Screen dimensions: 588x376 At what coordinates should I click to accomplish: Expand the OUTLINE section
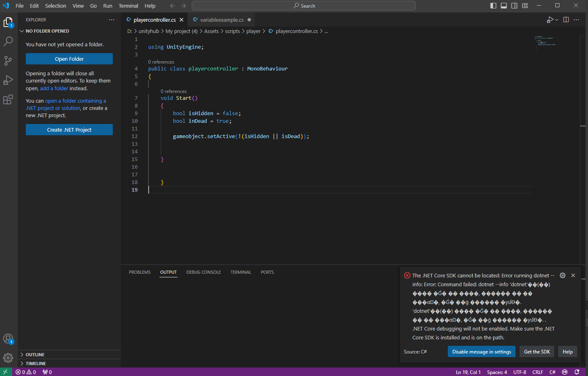click(x=69, y=355)
